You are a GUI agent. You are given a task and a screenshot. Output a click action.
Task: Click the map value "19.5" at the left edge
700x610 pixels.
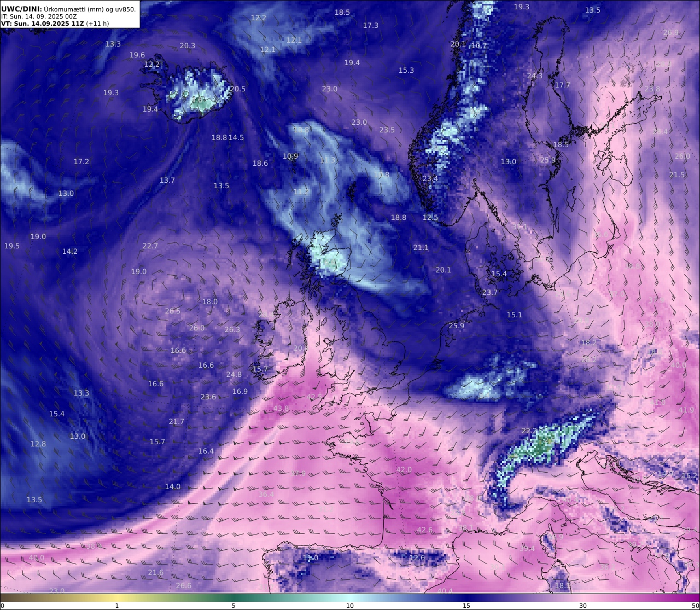click(12, 246)
